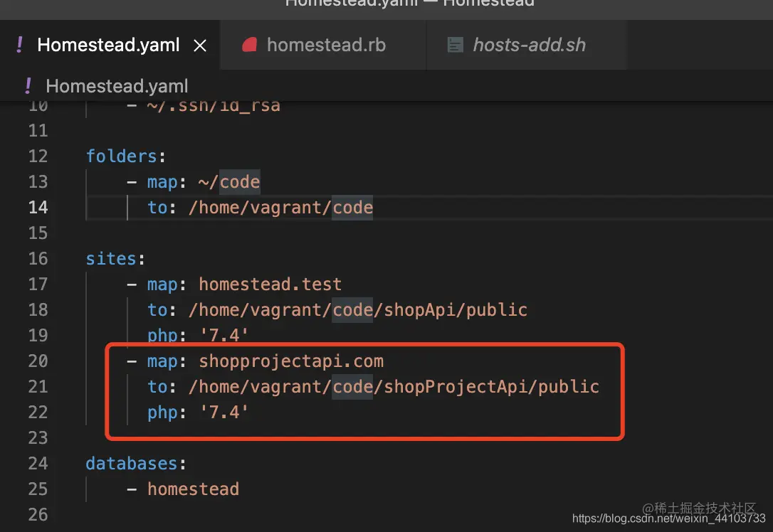Switch to the Homestead.yaml tab

108,45
